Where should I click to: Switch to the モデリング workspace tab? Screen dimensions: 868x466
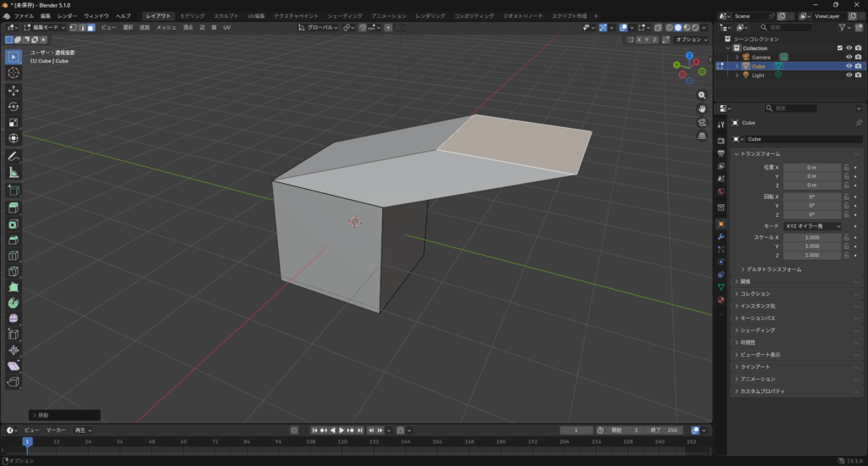pos(192,16)
